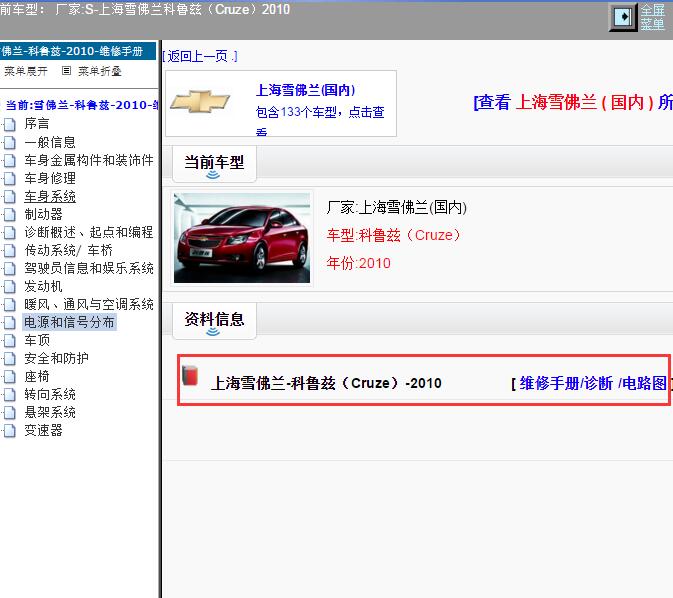The image size is (673, 598).
Task: Expand all menus with 菜单展开
Action: click(26, 71)
